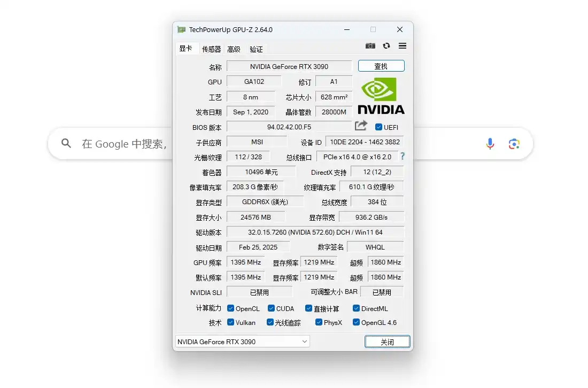This screenshot has width=588, height=388.
Task: Click the texture fillrate 610.1 G 纹理/秒
Action: pos(372,187)
